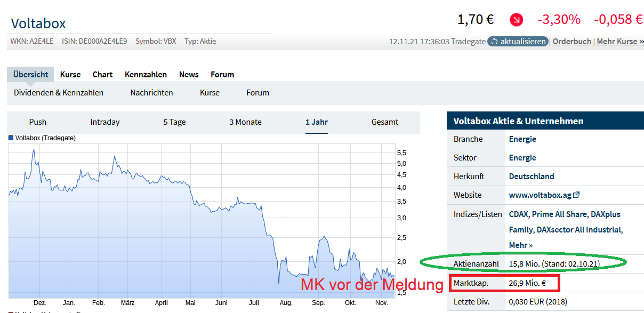Viewport: 644px width, 313px height.
Task: Open Nachrichten sub-navigation item
Action: 151,93
